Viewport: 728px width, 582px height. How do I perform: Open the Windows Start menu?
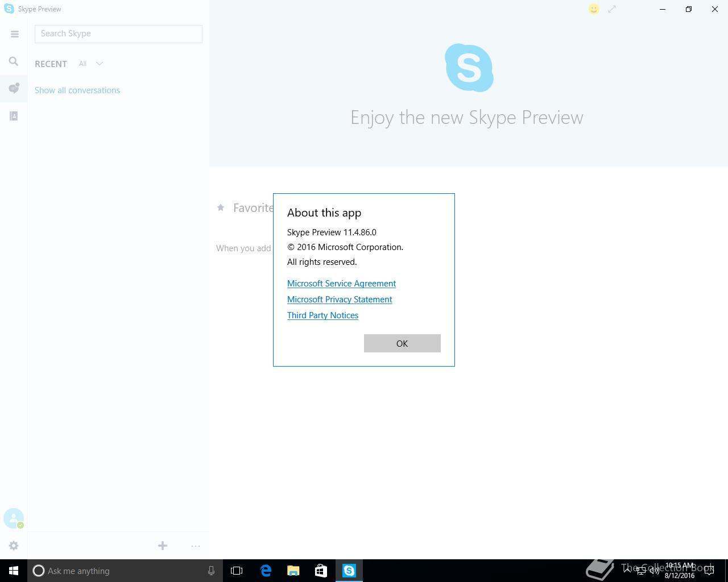point(14,571)
